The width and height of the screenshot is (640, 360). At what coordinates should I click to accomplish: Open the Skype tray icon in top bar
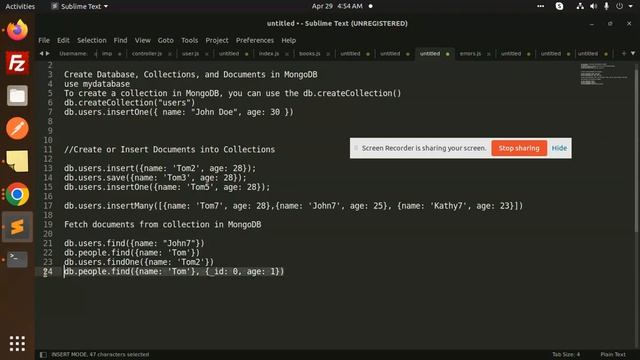click(560, 6)
